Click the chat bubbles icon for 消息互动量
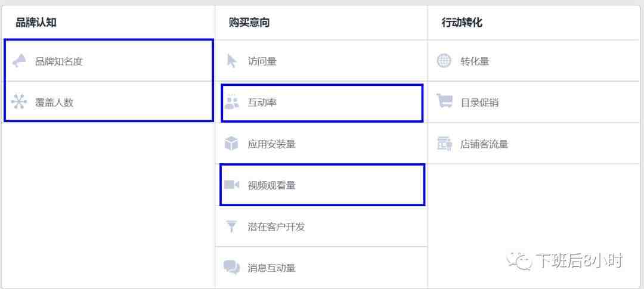Screen dimensions: 644x289 click(x=231, y=268)
